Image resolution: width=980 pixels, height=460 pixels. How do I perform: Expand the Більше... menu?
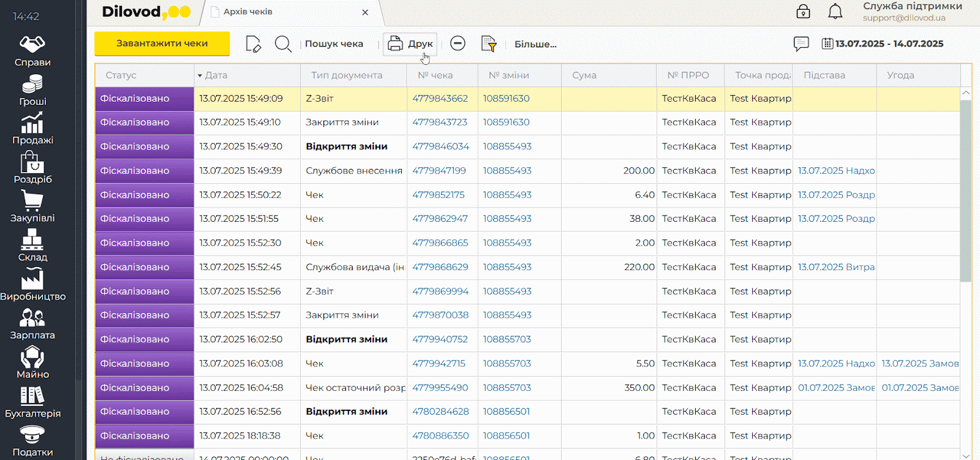click(x=535, y=44)
